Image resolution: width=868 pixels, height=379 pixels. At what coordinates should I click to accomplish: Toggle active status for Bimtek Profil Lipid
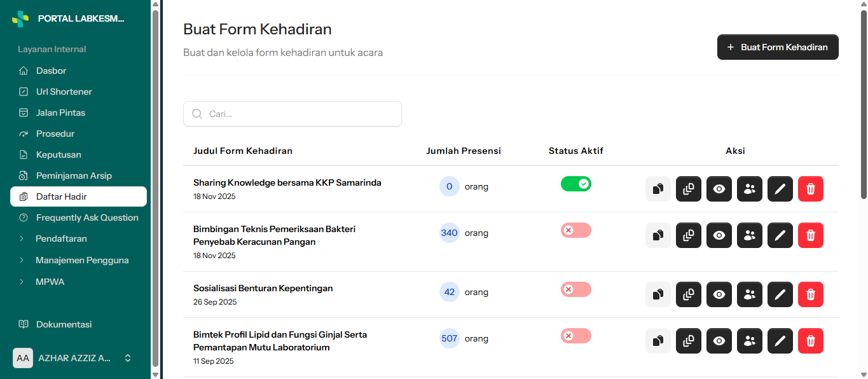[576, 336]
